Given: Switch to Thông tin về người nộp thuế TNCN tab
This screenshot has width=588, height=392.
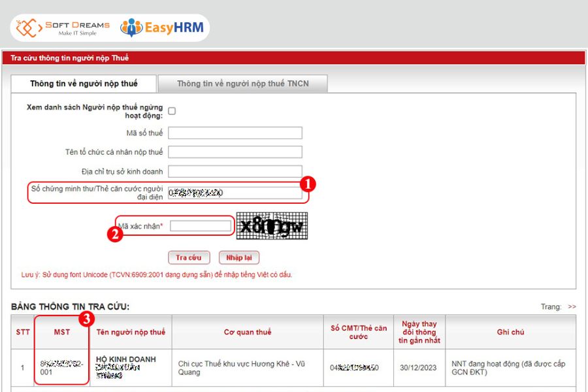Looking at the screenshot, I should (243, 84).
